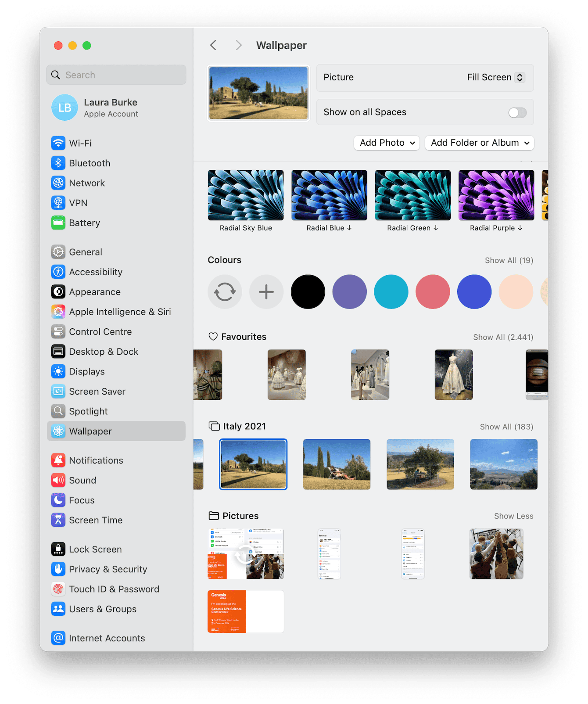This screenshot has width=588, height=704.
Task: Choose the Radial Purple wallpaper thumbnail
Action: tap(496, 195)
